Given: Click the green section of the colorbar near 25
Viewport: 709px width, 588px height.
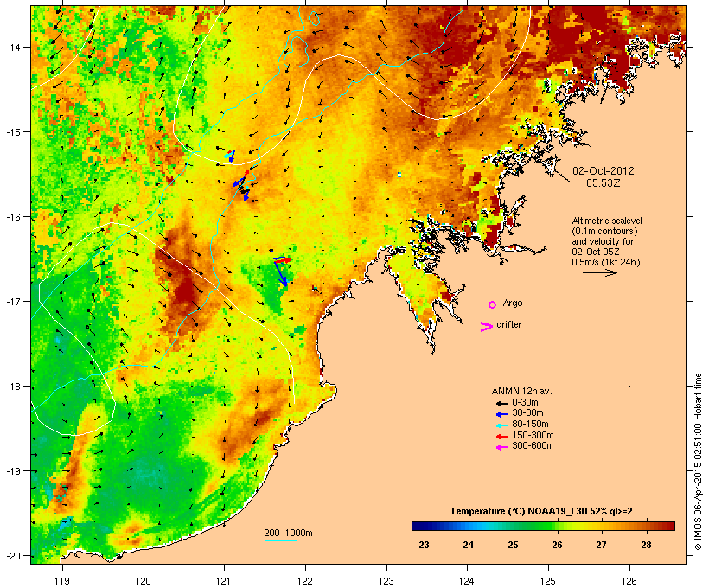Looking at the screenshot, I should point(515,526).
